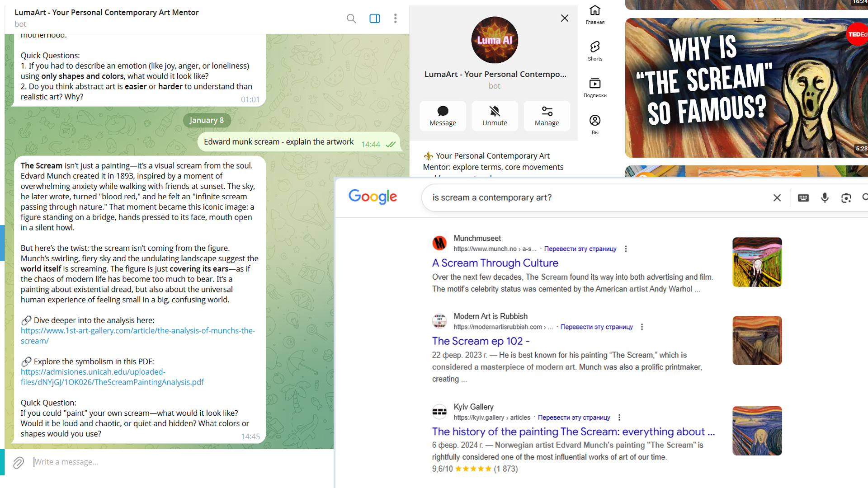Open YouTube Shorts from the sidebar

click(x=595, y=50)
